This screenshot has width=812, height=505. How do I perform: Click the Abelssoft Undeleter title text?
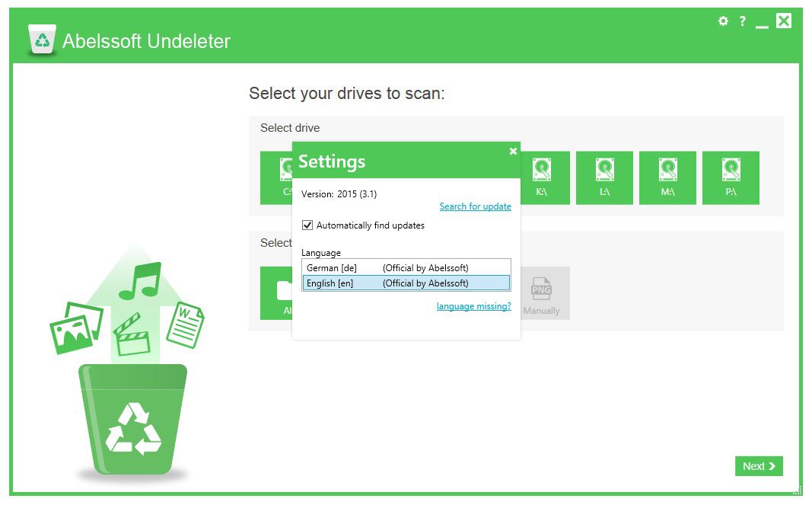tap(147, 41)
